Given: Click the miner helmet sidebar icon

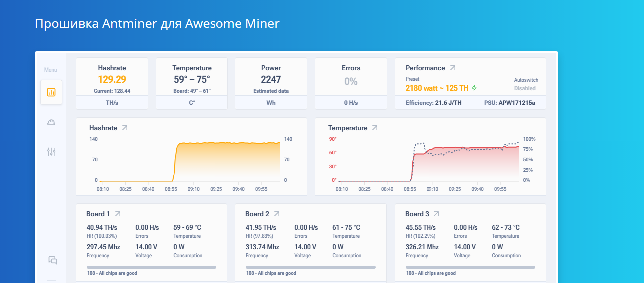Looking at the screenshot, I should 51,122.
